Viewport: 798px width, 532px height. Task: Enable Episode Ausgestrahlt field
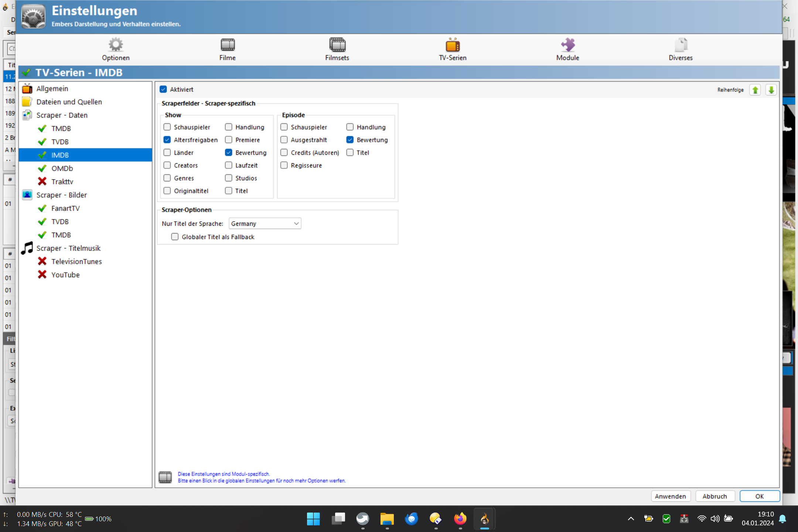284,140
